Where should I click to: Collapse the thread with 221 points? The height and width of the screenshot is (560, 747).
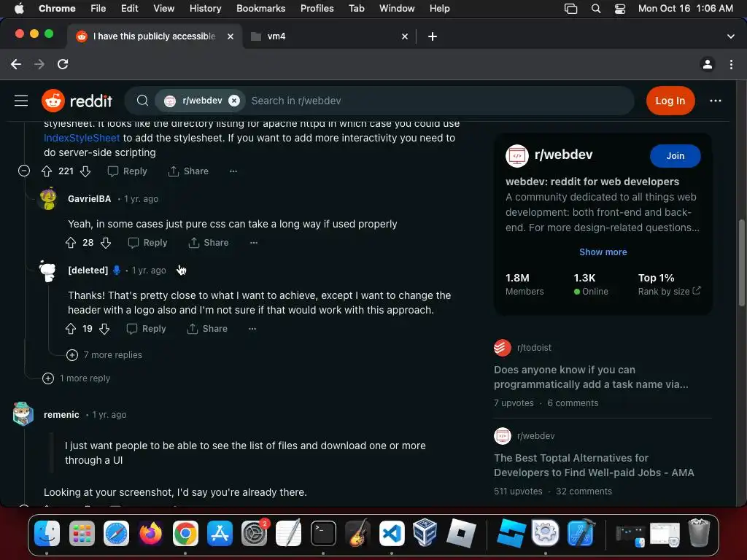(x=24, y=171)
